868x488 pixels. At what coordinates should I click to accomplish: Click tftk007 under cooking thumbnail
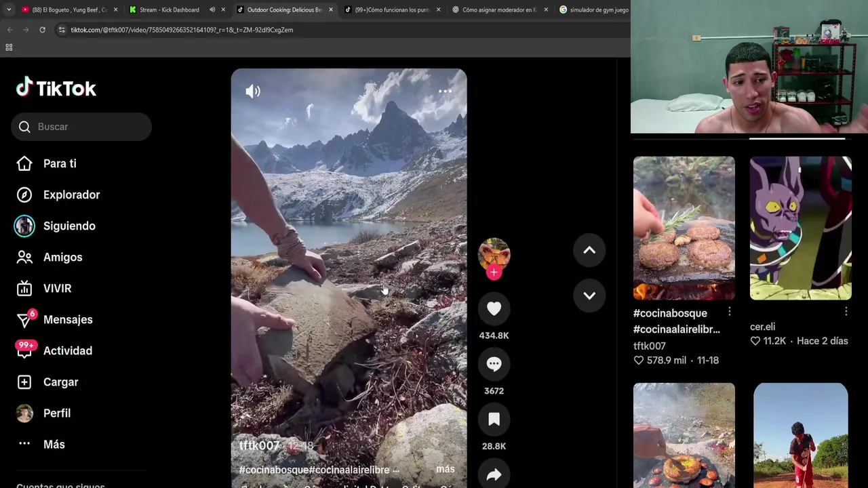(650, 346)
